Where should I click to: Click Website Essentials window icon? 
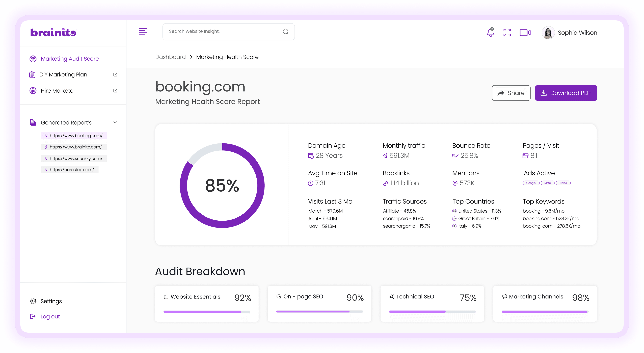click(x=166, y=297)
